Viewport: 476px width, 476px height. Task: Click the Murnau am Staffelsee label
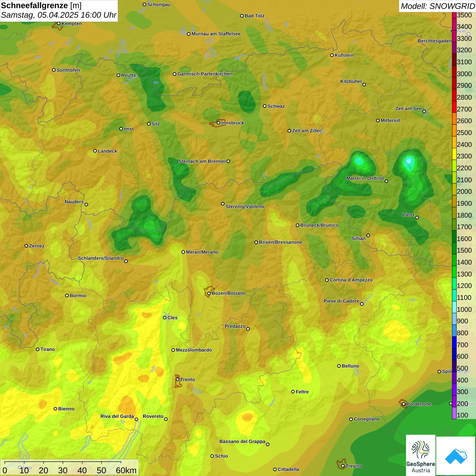tap(216, 34)
